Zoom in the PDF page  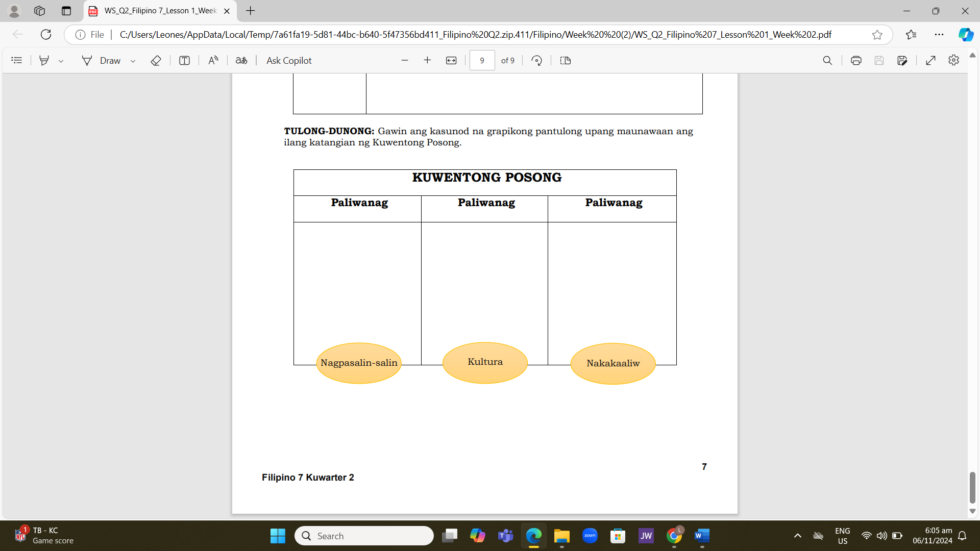point(427,60)
